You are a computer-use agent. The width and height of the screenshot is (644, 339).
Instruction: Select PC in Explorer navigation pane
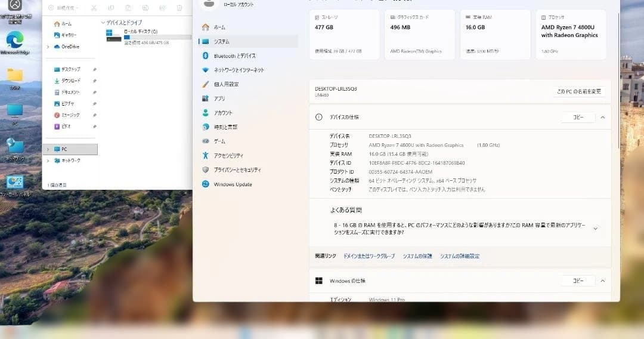70,149
